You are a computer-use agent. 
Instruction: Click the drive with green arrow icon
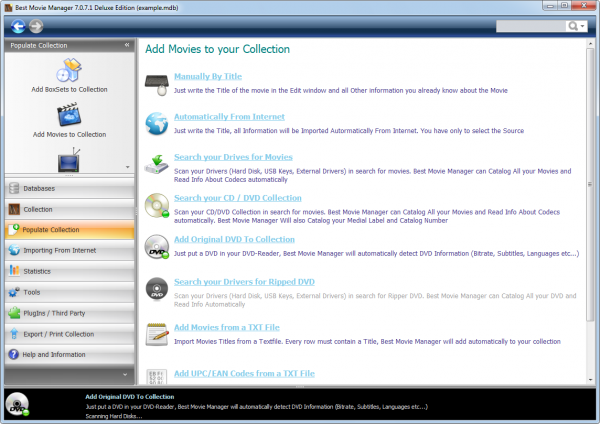pyautogui.click(x=157, y=164)
